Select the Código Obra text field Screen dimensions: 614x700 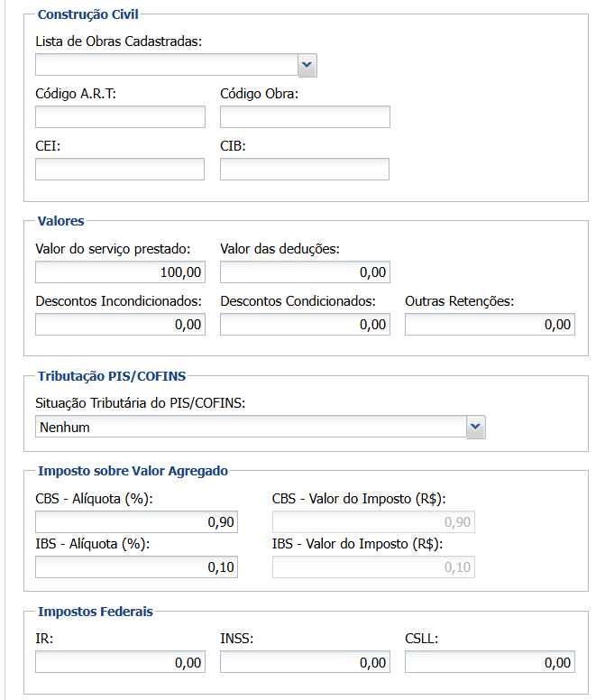click(x=305, y=117)
